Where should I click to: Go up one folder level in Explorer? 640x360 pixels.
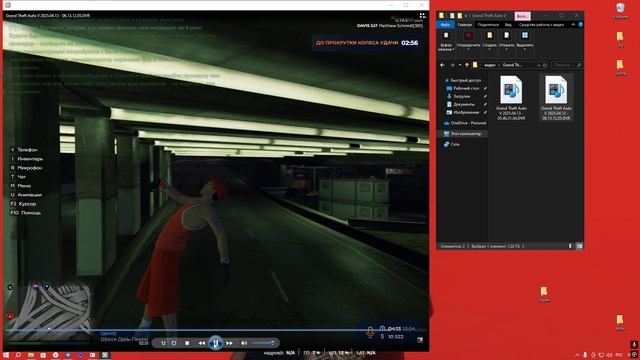(x=467, y=65)
